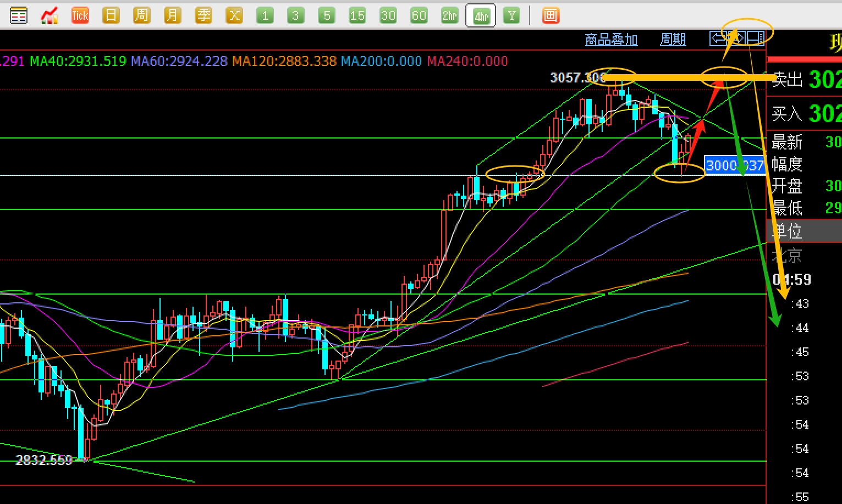Click the red trend chart icon
The image size is (842, 504).
[49, 15]
